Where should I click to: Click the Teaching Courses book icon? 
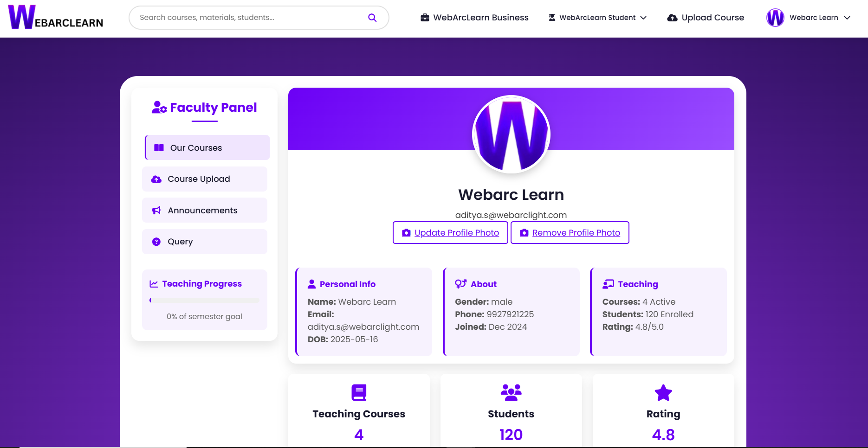[x=358, y=392]
